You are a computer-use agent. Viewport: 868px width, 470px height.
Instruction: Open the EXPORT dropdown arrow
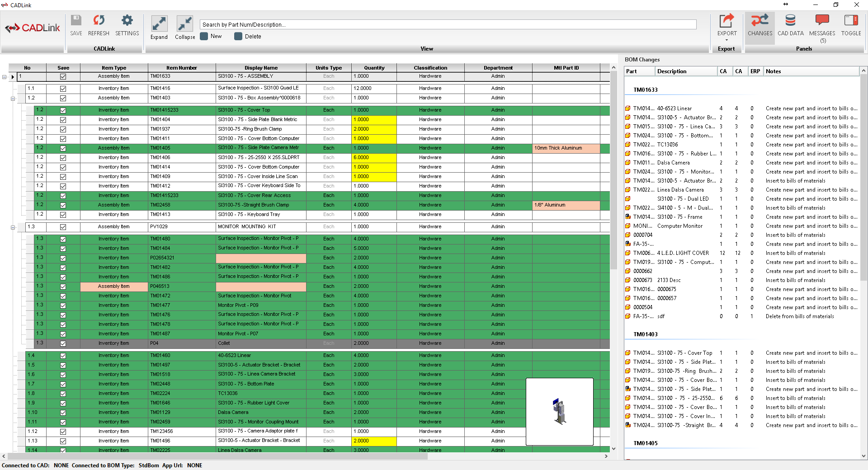[x=726, y=40]
